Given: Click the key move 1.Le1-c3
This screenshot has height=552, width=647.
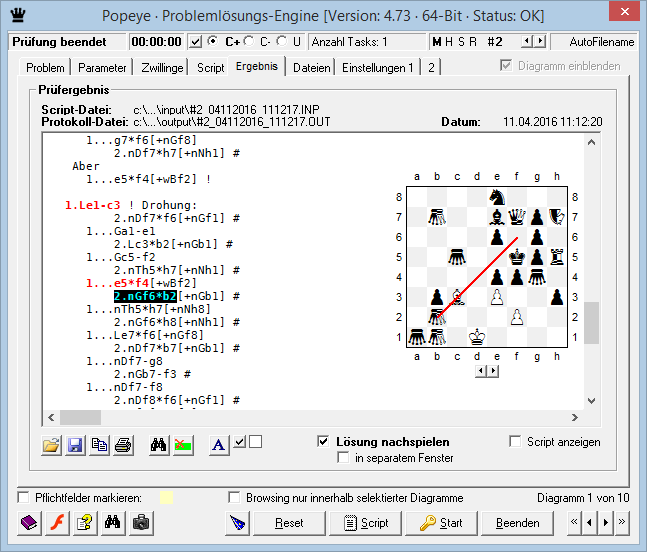Looking at the screenshot, I should tap(93, 205).
